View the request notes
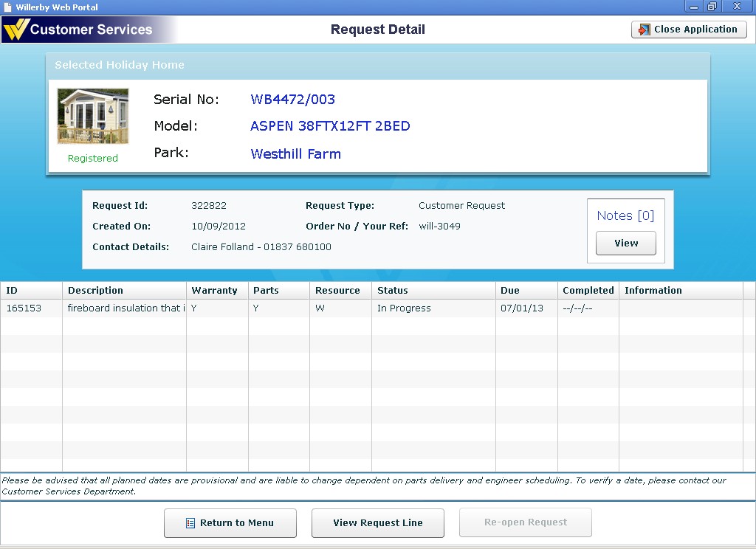Viewport: 756px width, 549px height. point(625,244)
